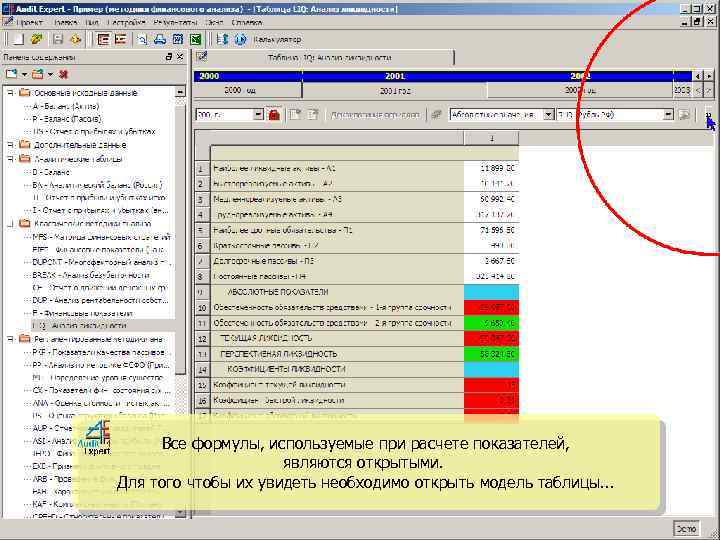The height and width of the screenshot is (540, 720).
Task: Open the Результаты menu
Action: (175, 22)
